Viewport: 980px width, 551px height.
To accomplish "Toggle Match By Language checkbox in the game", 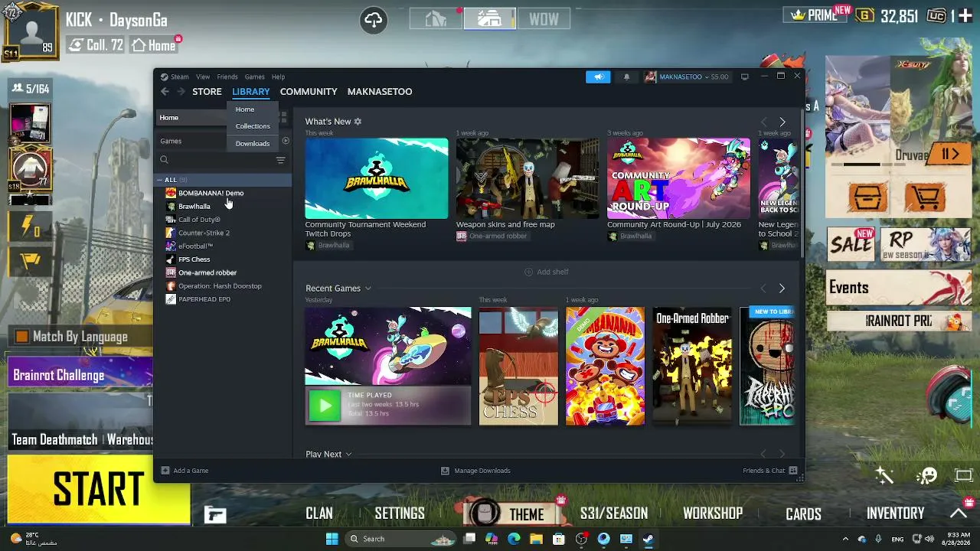I will point(21,337).
